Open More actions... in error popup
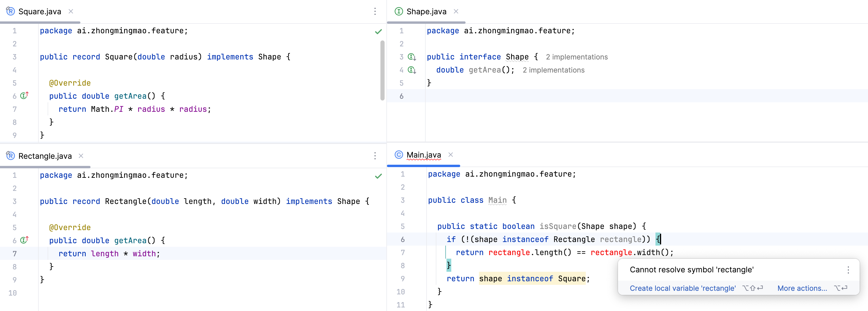 (802, 288)
